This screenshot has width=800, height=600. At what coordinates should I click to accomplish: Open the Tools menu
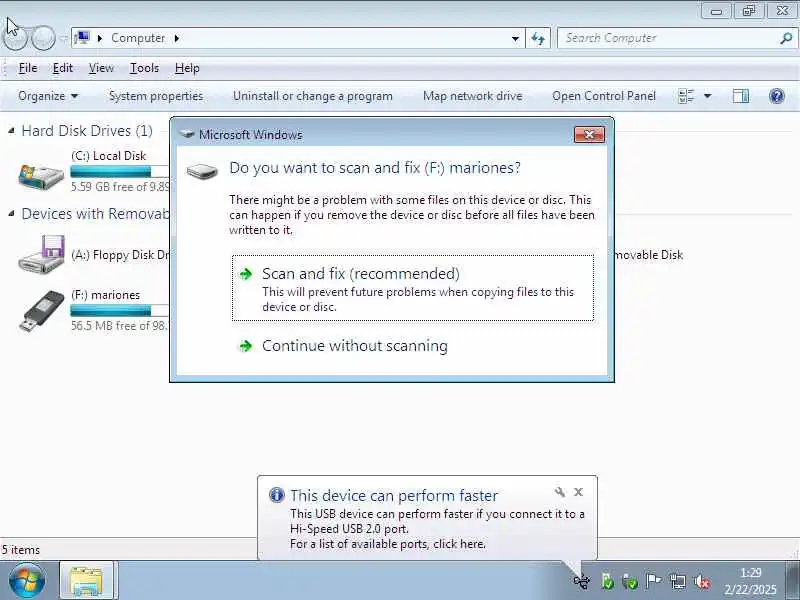(x=144, y=68)
